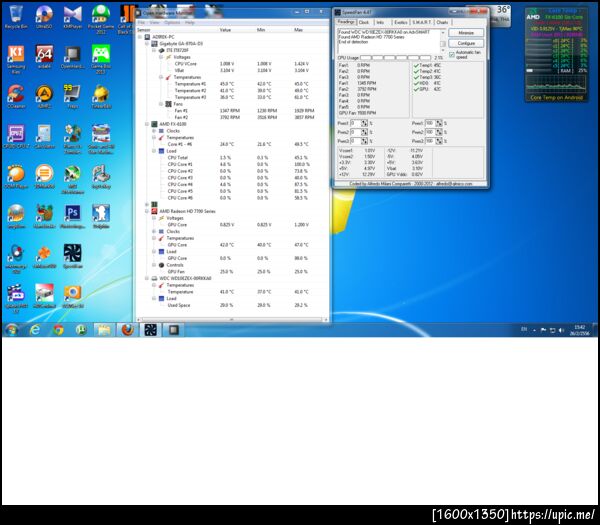Click the motherboard icon beside Gigabyte GA-970A-D3
Screen dimensions: 600x525
(154, 44)
